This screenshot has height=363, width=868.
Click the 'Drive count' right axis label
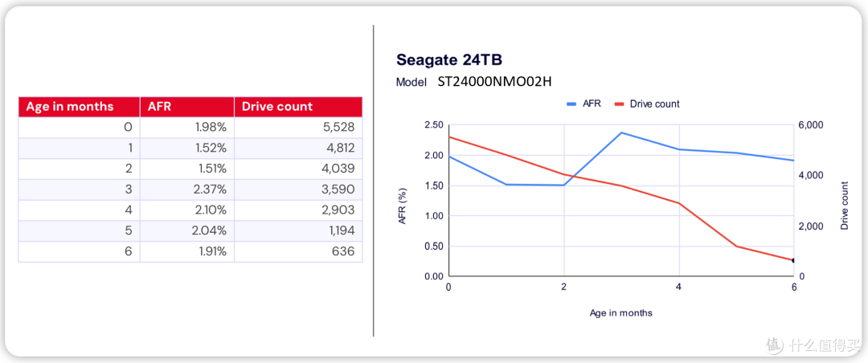point(844,206)
